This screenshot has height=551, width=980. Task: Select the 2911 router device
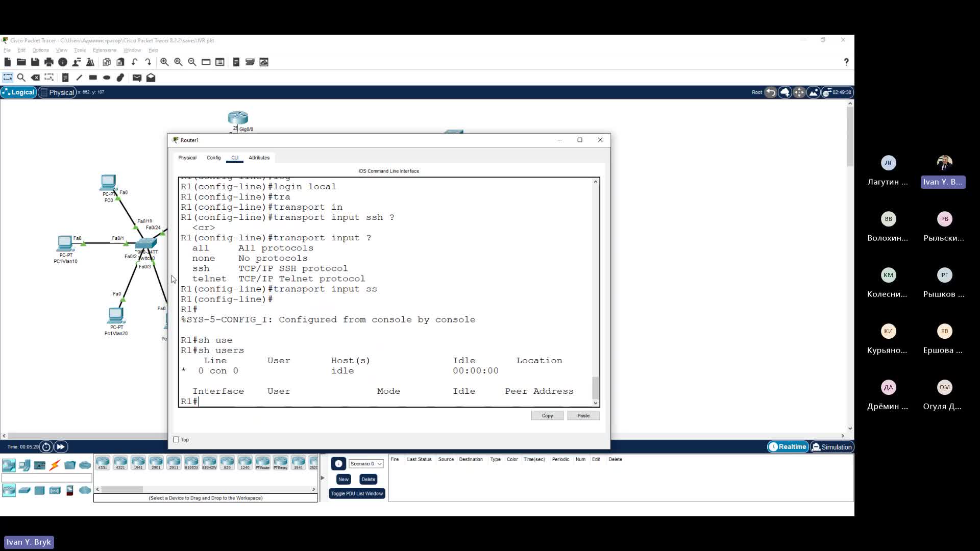[x=174, y=463]
